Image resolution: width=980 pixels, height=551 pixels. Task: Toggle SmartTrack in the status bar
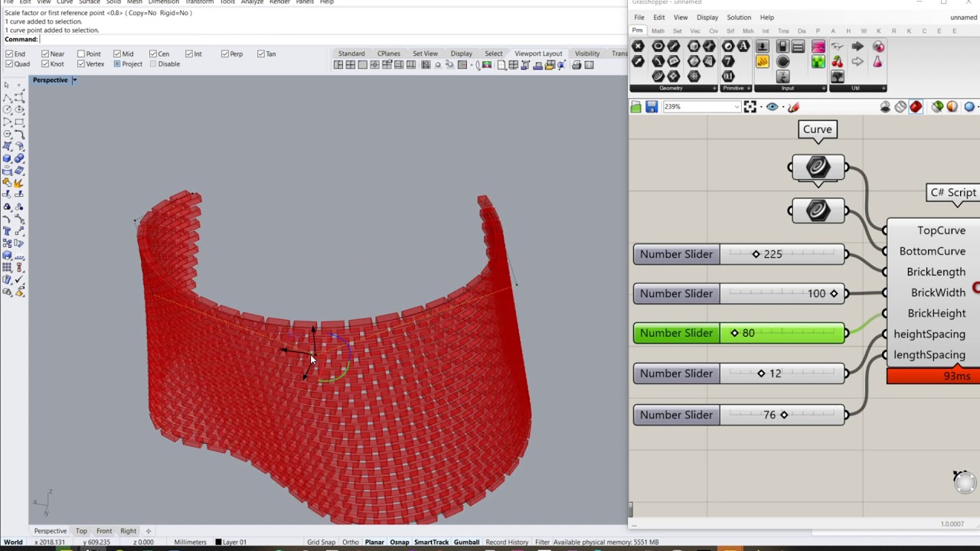[x=431, y=543]
